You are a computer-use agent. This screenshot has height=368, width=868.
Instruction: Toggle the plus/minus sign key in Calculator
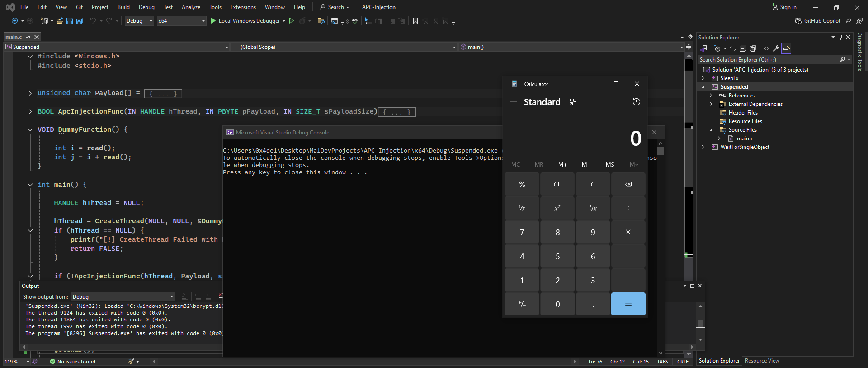pyautogui.click(x=522, y=304)
